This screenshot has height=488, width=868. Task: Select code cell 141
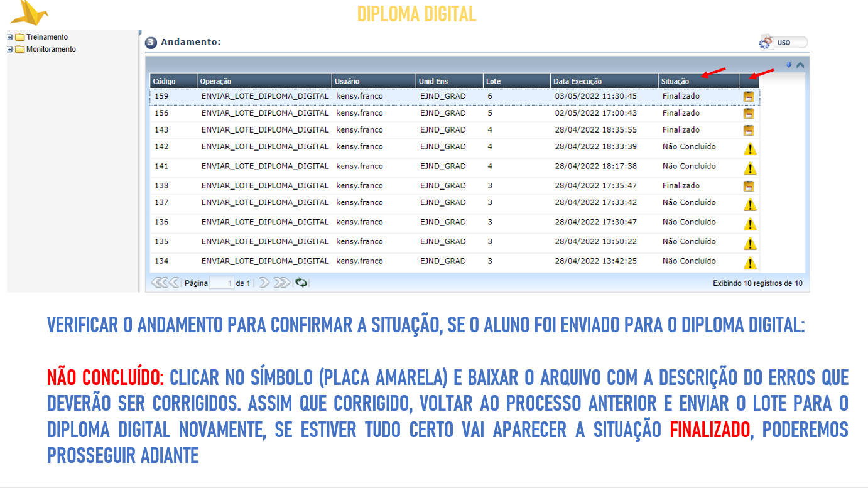[x=161, y=166]
